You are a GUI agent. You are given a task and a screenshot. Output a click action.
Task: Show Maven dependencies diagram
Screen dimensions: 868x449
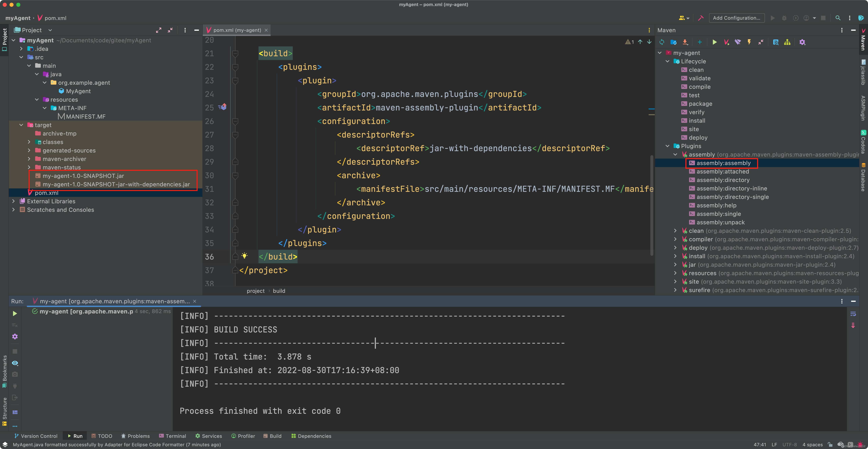[787, 42]
